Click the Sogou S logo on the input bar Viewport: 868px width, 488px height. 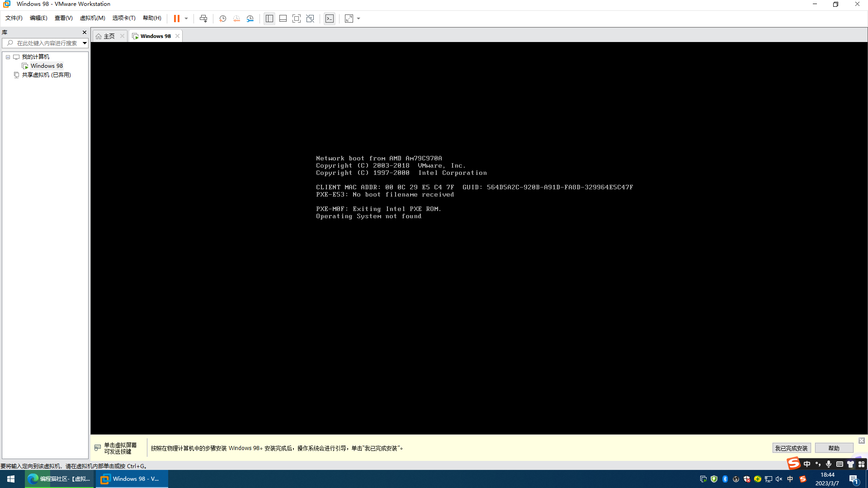(794, 464)
